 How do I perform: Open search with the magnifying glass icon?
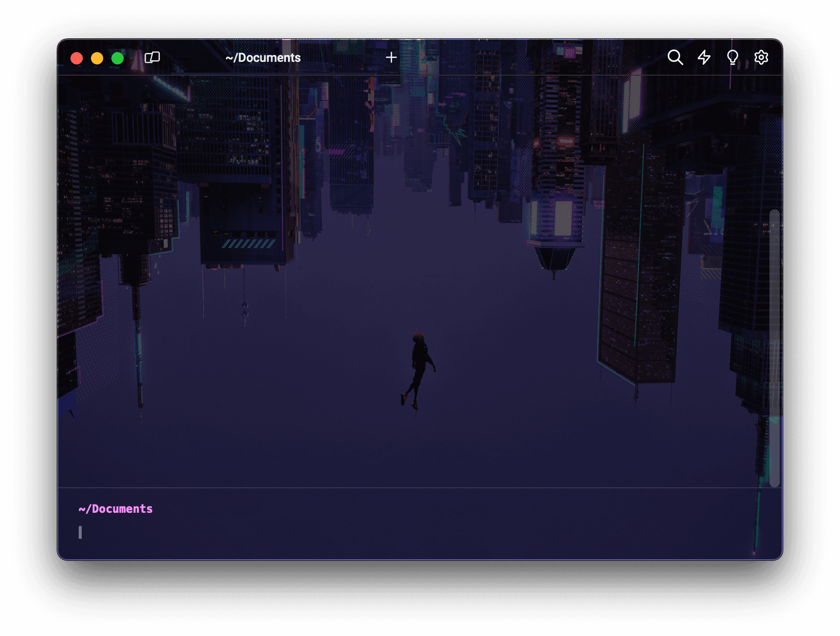[x=675, y=58]
